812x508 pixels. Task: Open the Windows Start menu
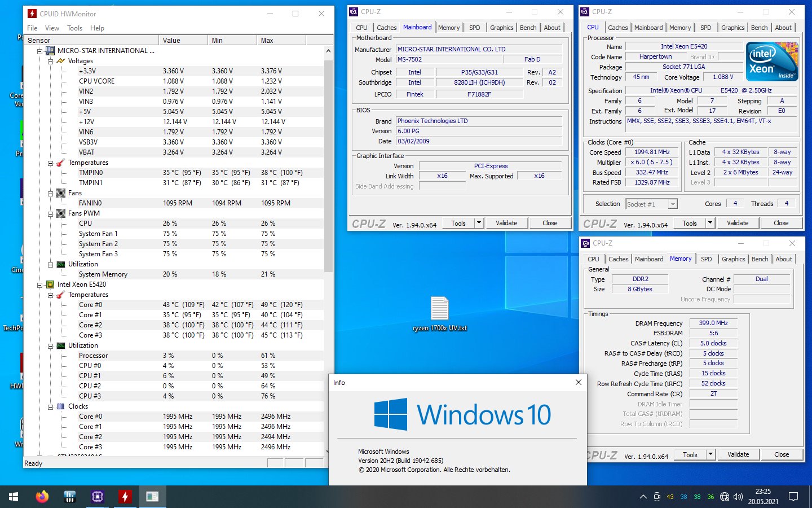tap(14, 497)
